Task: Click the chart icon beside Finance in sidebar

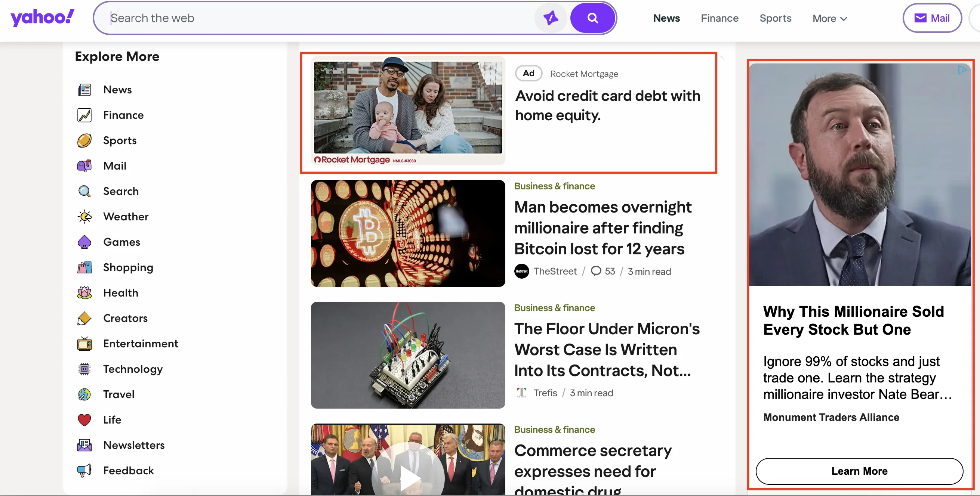Action: [x=84, y=115]
